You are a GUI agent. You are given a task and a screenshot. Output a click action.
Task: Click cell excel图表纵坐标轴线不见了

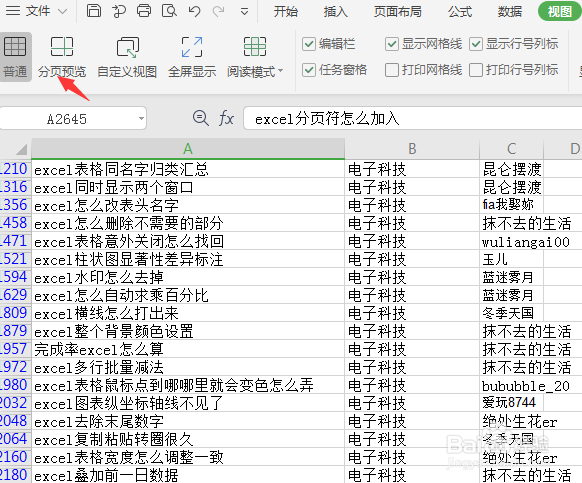(188, 403)
